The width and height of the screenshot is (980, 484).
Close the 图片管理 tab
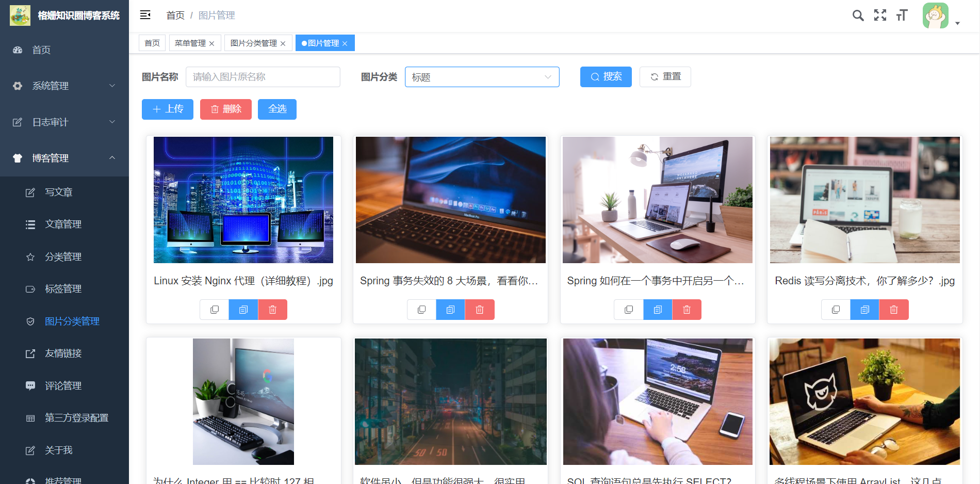[345, 43]
